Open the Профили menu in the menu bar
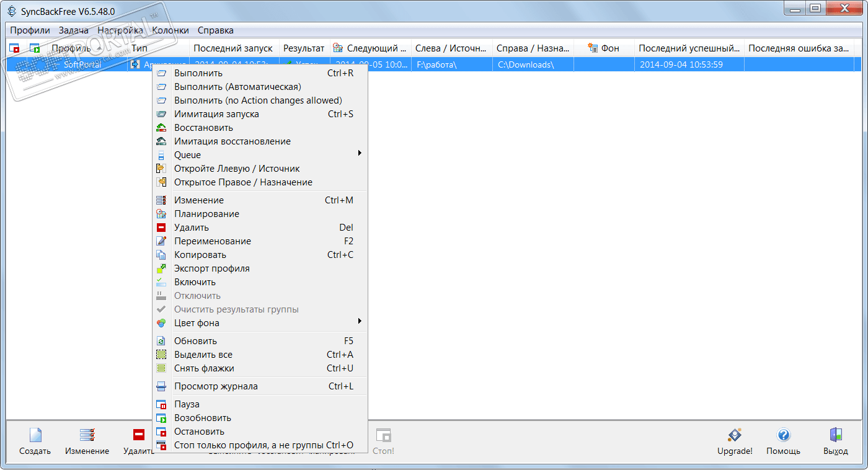The width and height of the screenshot is (868, 470). coord(30,30)
